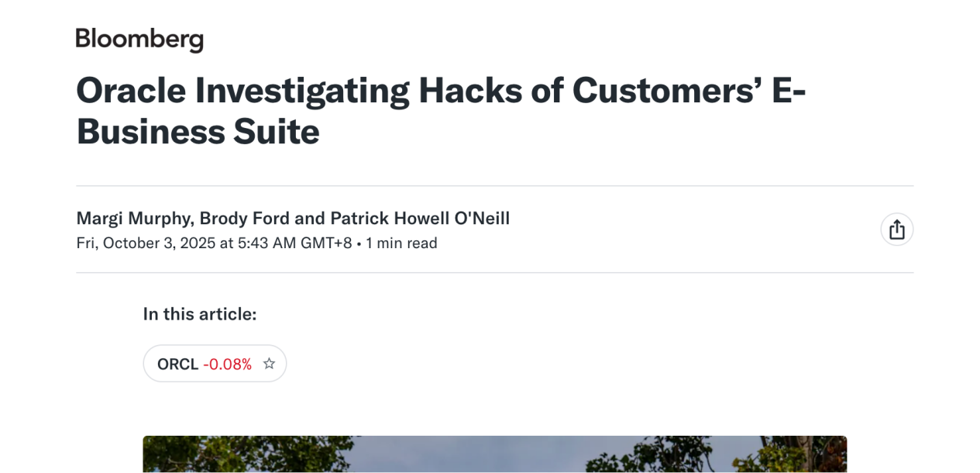Click the -0.08% price change

228,364
